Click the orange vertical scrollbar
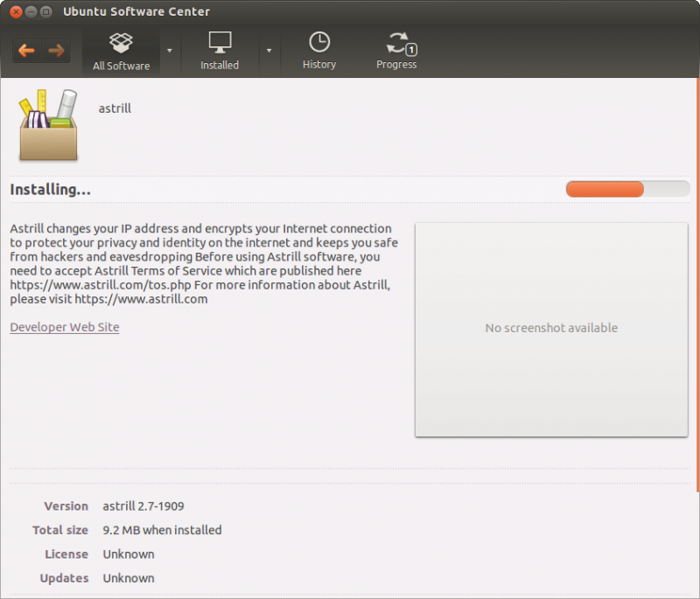 tap(697, 285)
